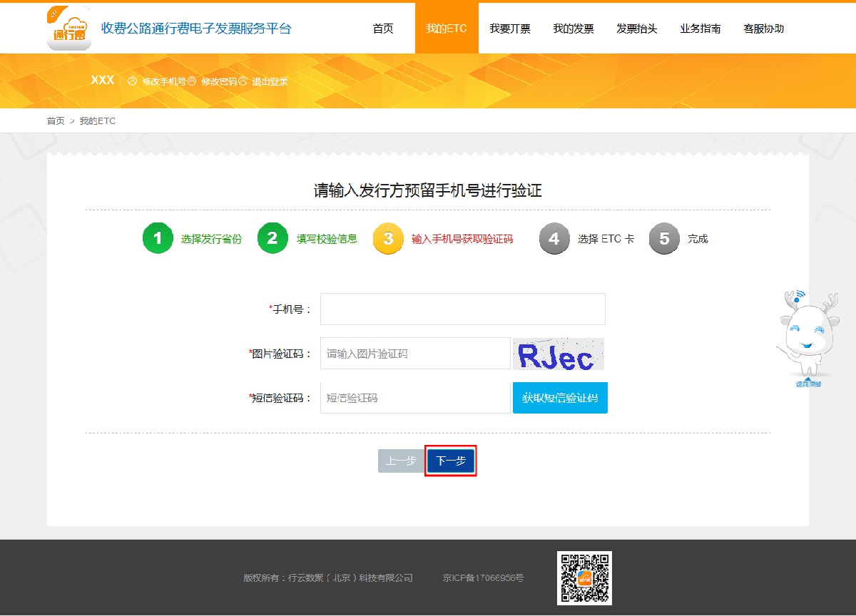Select 发票抬头 from the top menu
The height and width of the screenshot is (616, 856).
pyautogui.click(x=637, y=29)
